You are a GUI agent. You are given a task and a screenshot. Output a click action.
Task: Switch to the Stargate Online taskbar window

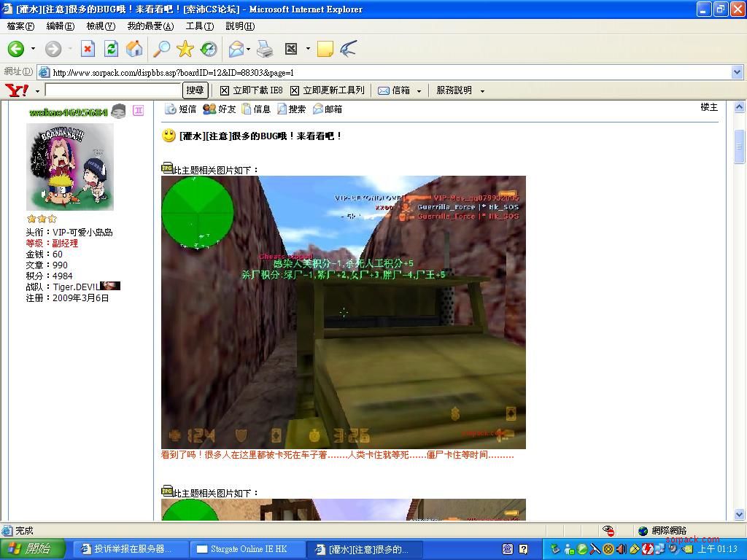pos(247,548)
